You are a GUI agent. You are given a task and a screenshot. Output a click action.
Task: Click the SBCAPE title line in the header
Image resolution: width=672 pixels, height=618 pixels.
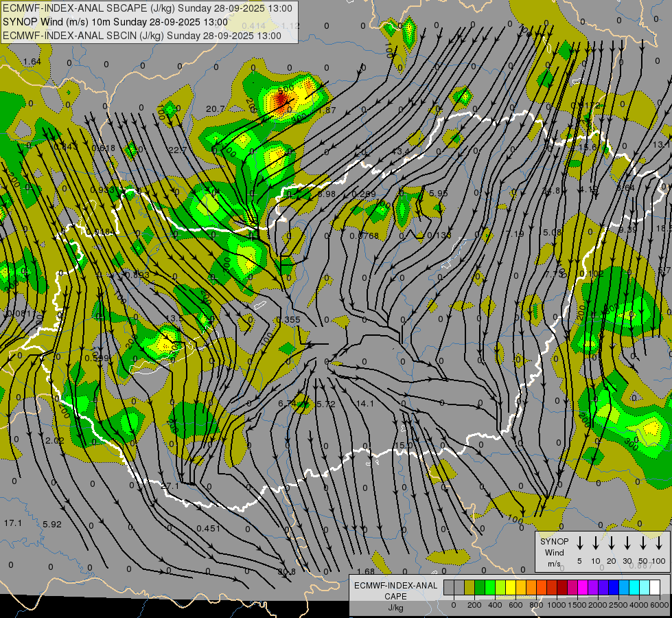tap(148, 8)
